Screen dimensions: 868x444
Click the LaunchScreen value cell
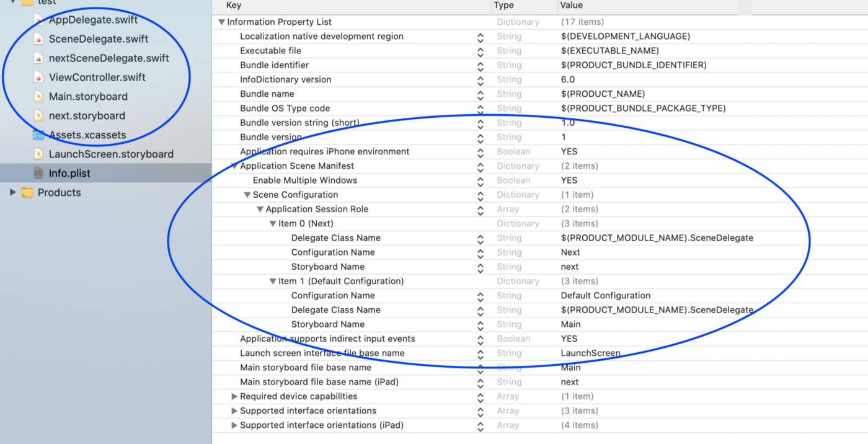[590, 353]
